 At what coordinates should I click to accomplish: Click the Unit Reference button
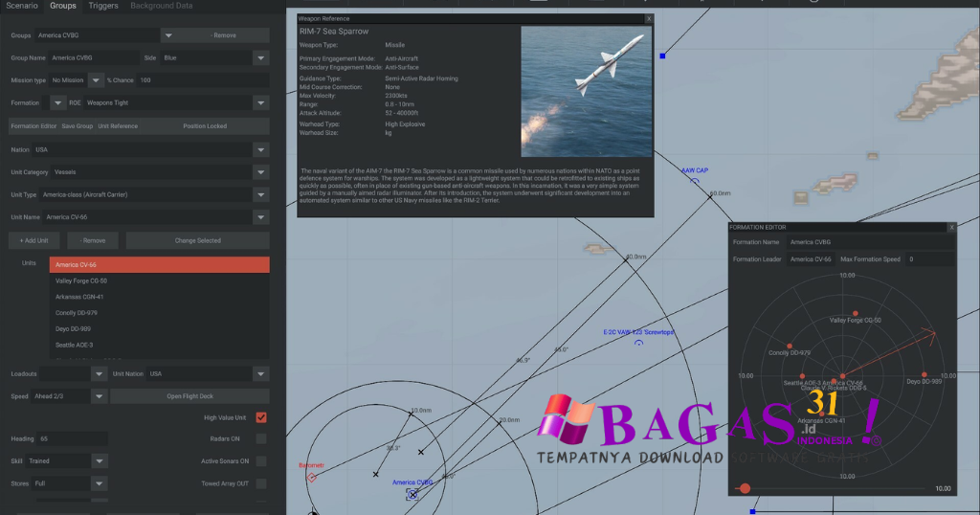118,126
